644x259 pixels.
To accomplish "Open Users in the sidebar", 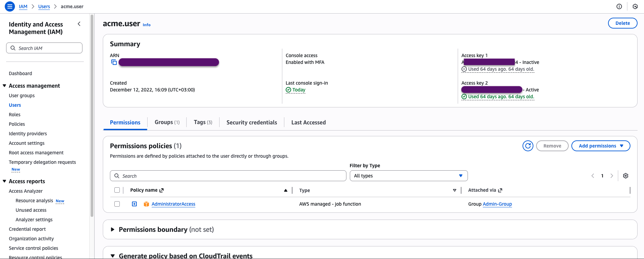I will tap(15, 105).
